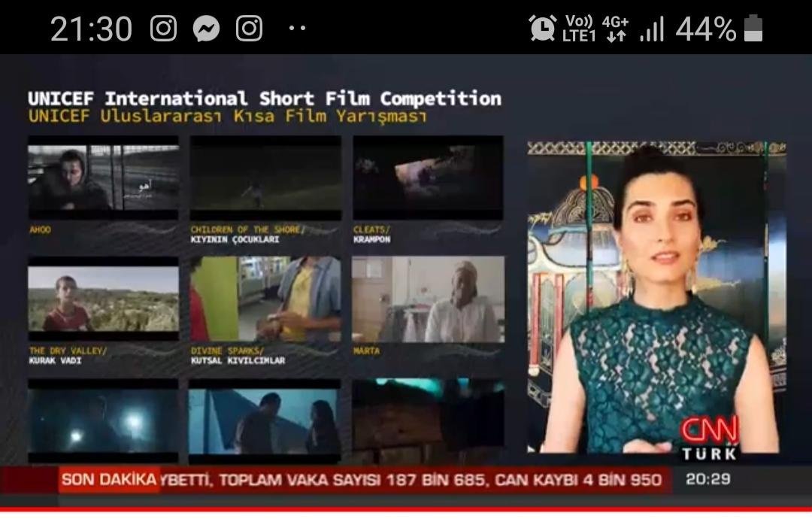Choose the Cleats/Krampon film thumbnail
The height and width of the screenshot is (519, 812).
[428, 178]
